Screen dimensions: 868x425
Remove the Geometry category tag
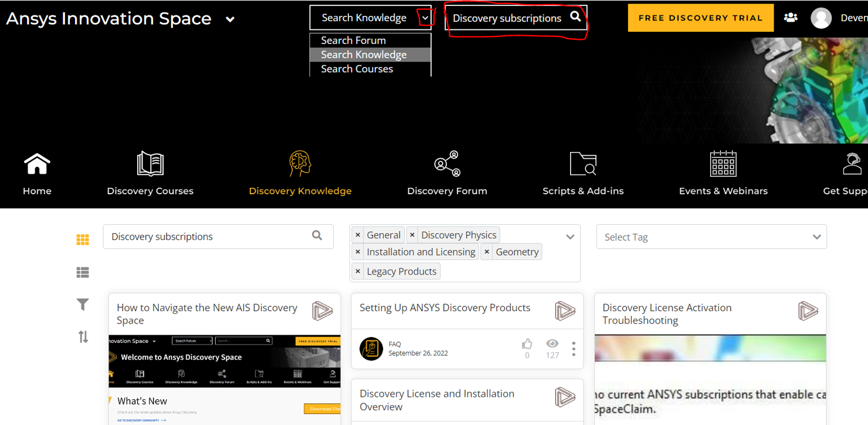pos(487,252)
